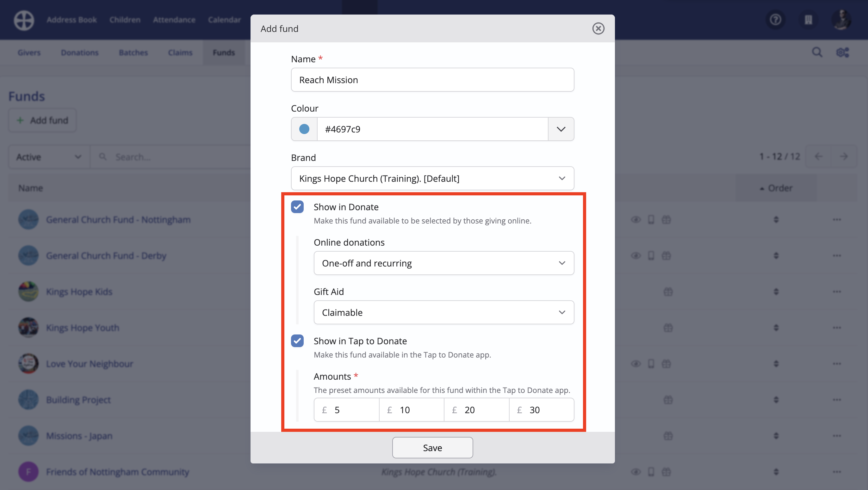Save the new fund
This screenshot has width=868, height=490.
432,448
